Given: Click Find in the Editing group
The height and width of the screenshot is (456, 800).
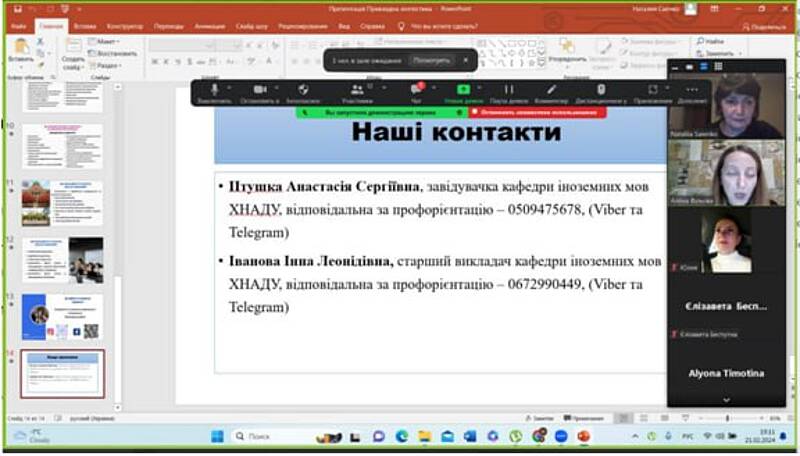Looking at the screenshot, I should point(710,41).
